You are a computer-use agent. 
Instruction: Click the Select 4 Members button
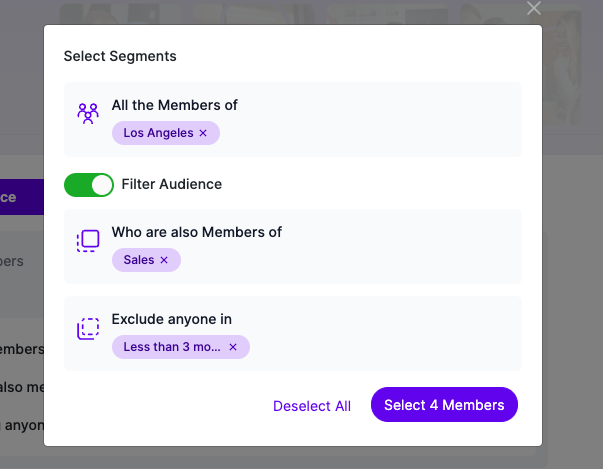click(x=444, y=405)
